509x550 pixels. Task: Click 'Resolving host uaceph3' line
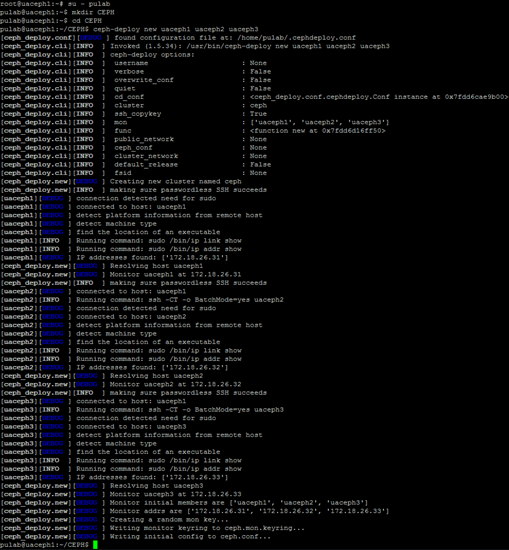coord(156,486)
